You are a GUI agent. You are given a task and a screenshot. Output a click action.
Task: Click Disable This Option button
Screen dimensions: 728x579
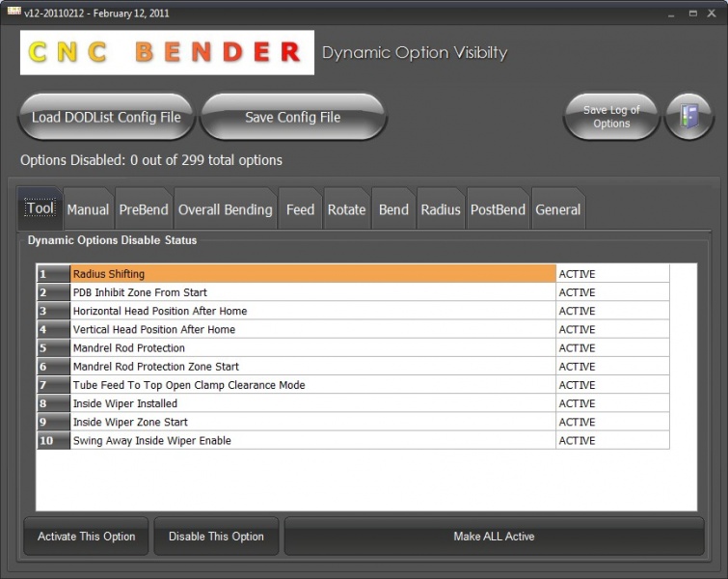(216, 537)
